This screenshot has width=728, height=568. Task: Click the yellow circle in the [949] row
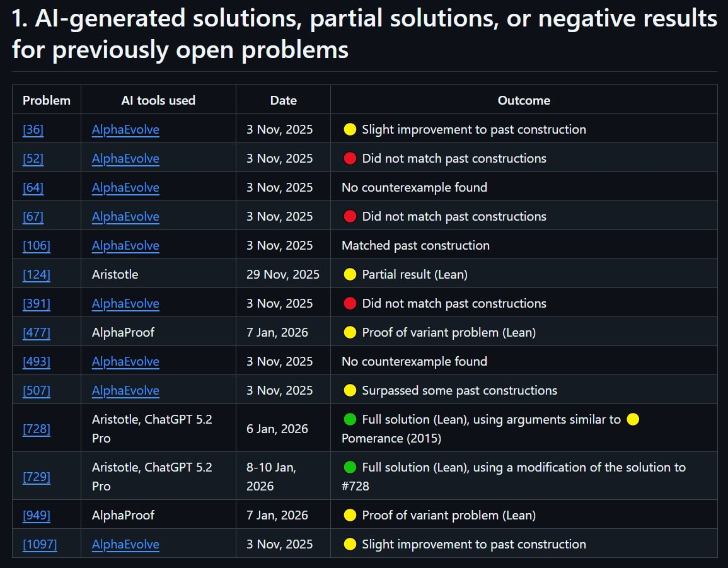click(x=350, y=516)
